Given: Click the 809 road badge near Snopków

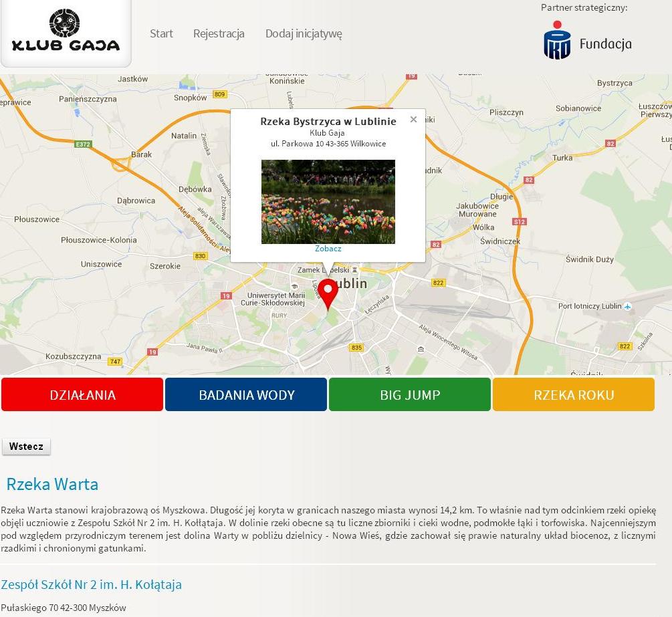Looking at the screenshot, I should point(219,94).
